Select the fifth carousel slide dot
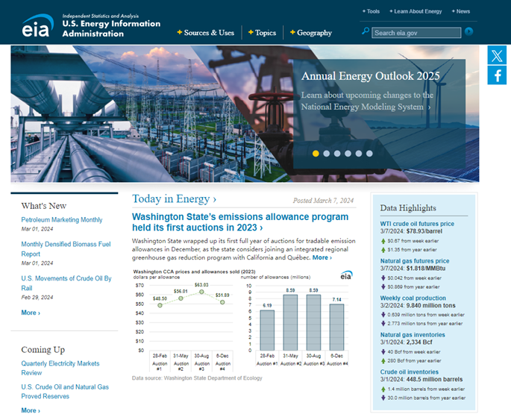The height and width of the screenshot is (420, 511). pos(358,154)
